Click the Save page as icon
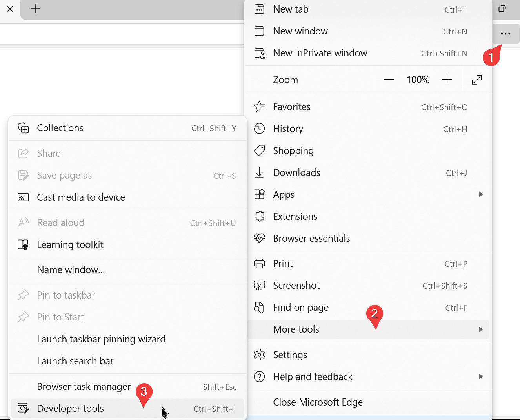The width and height of the screenshot is (520, 420). [24, 175]
